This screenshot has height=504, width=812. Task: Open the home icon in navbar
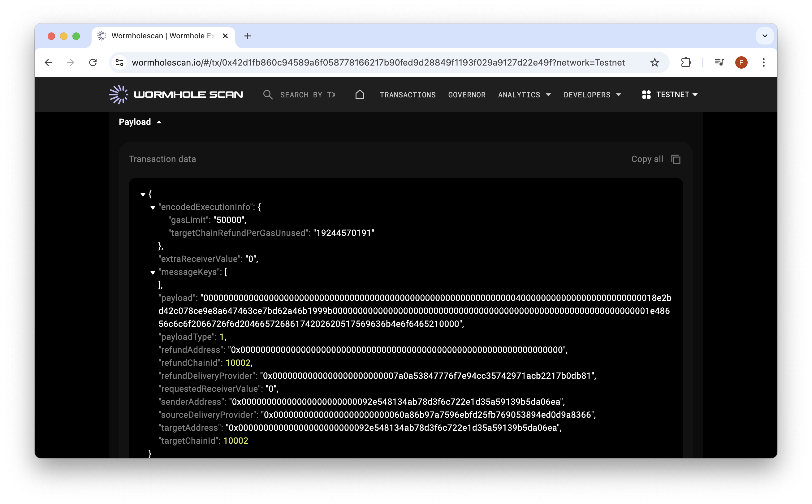[360, 95]
